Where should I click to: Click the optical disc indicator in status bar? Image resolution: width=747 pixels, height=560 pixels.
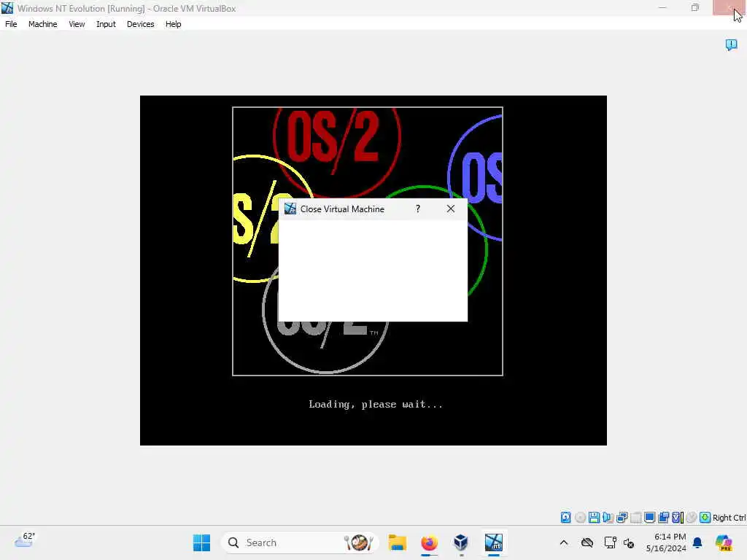click(580, 517)
